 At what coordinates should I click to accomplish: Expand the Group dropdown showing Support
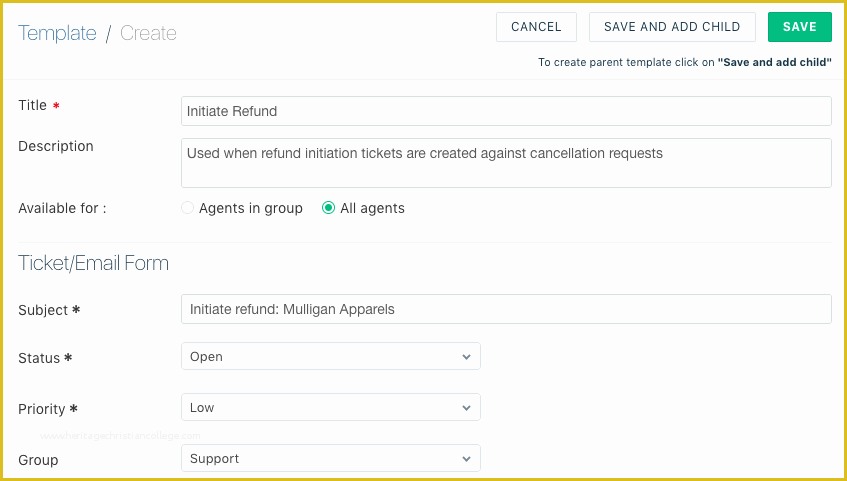point(331,458)
